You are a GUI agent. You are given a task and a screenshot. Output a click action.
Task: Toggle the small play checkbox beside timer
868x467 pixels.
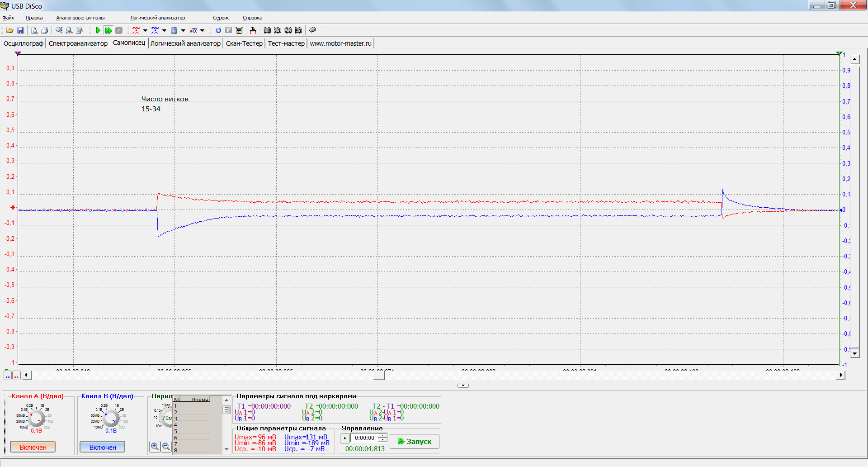[345, 438]
